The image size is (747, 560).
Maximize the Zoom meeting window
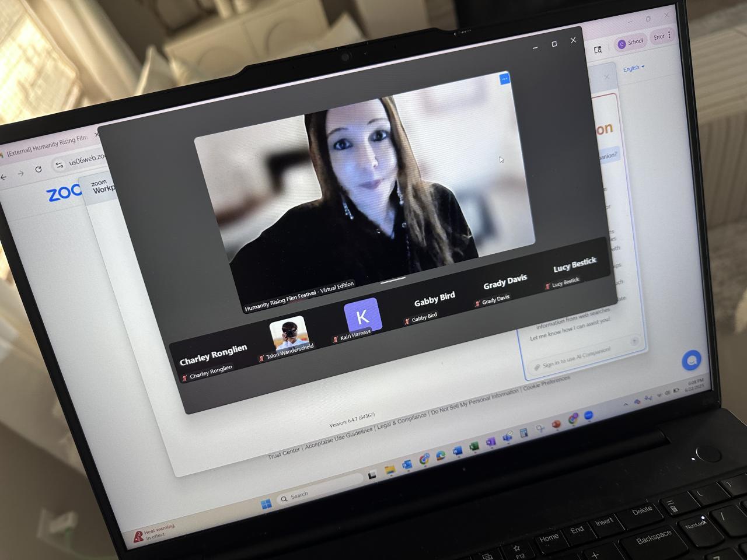point(554,44)
